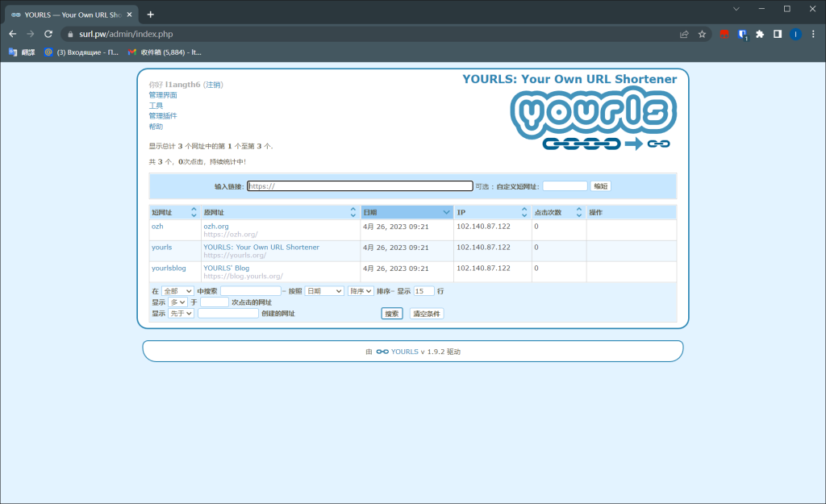Viewport: 826px width, 504px height.
Task: Click the share page icon in address bar
Action: (684, 34)
